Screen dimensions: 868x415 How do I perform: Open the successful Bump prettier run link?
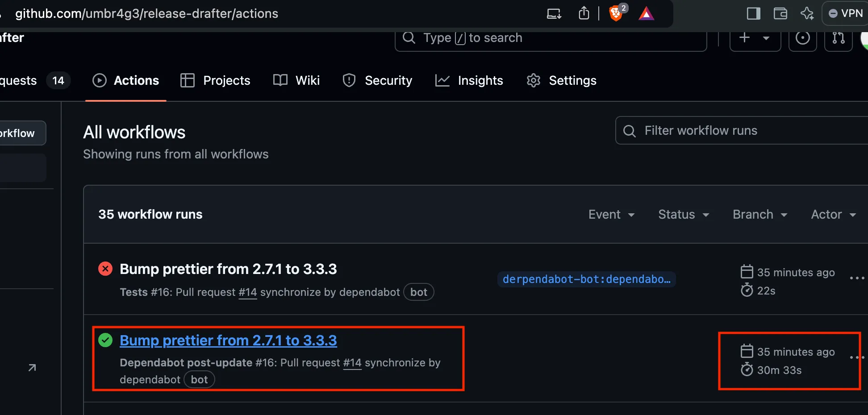click(228, 340)
